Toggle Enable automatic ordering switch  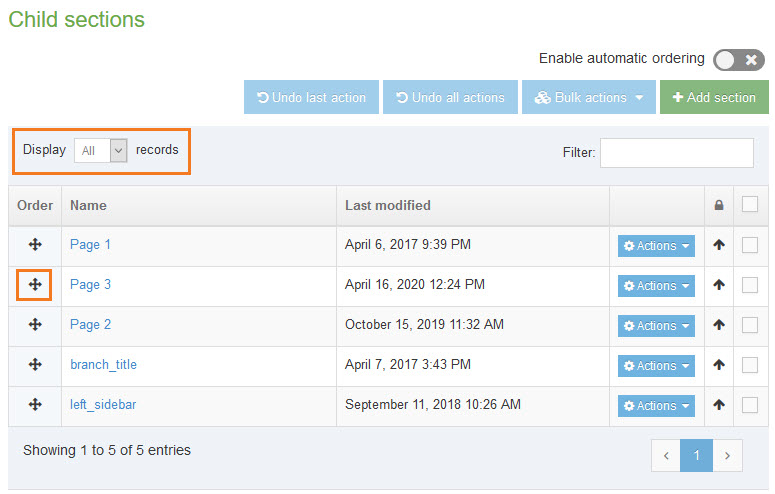pyautogui.click(x=738, y=60)
